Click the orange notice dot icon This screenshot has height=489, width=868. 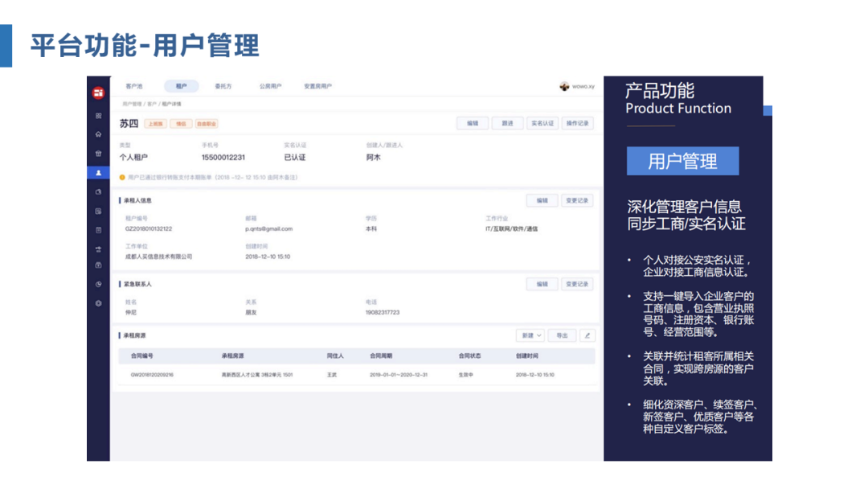[x=122, y=178]
